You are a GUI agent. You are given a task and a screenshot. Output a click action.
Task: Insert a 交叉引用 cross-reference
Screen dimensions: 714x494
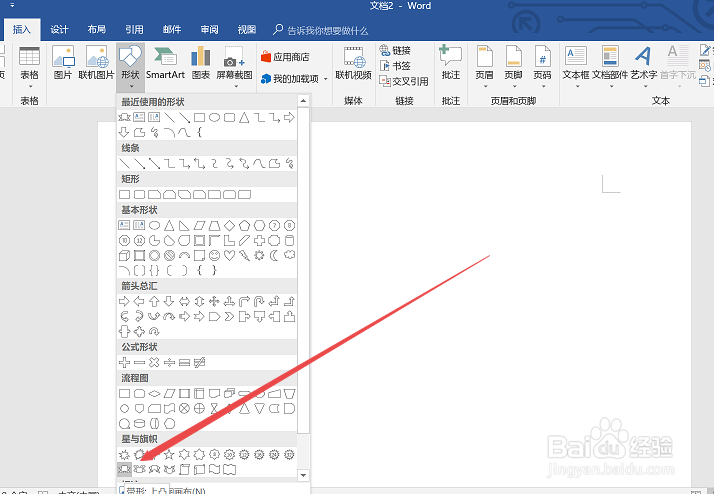click(x=404, y=81)
